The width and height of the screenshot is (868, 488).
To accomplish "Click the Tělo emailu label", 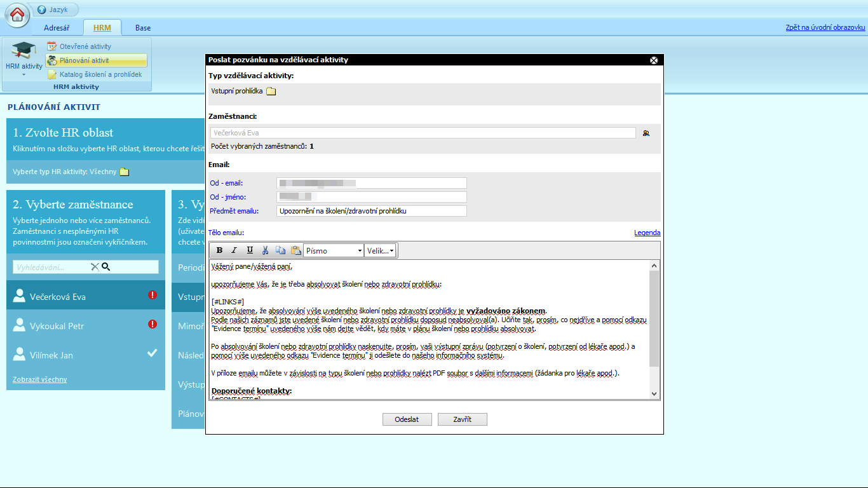I will (226, 233).
